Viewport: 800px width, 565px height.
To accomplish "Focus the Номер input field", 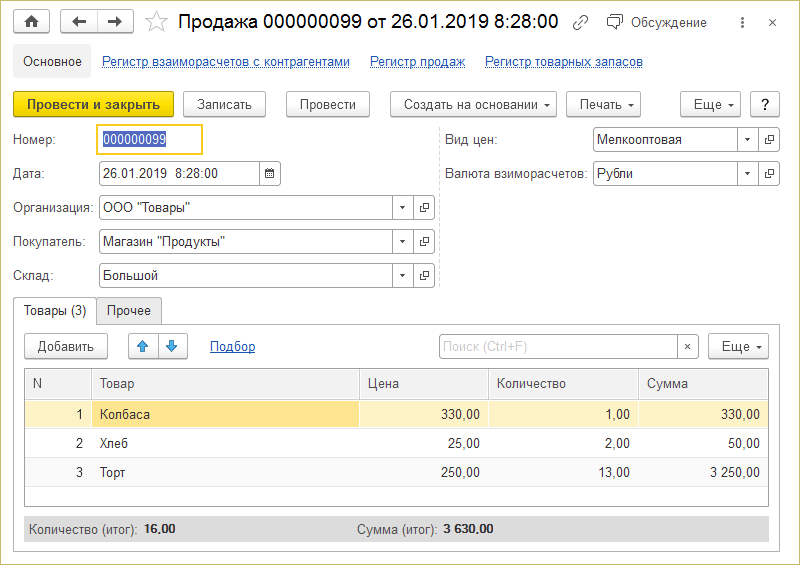I will (149, 139).
